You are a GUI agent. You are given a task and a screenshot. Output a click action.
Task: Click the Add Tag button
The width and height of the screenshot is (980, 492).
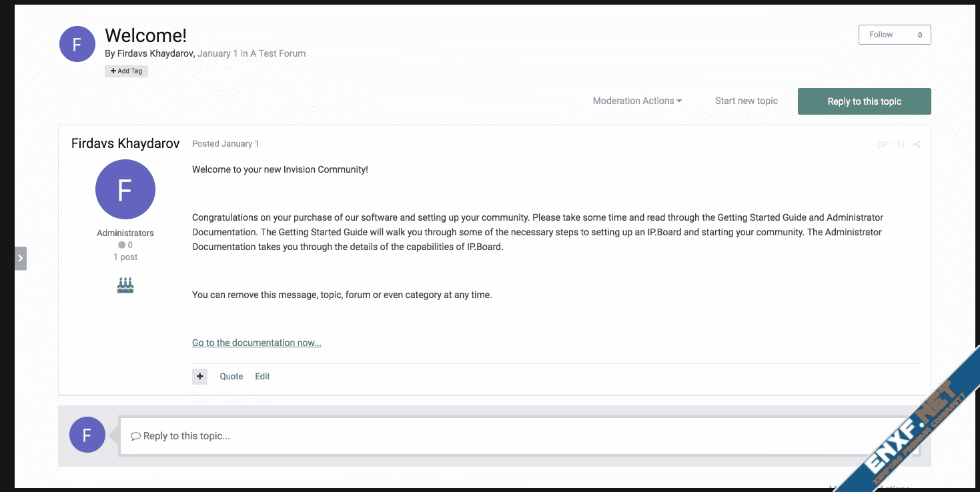pos(126,71)
